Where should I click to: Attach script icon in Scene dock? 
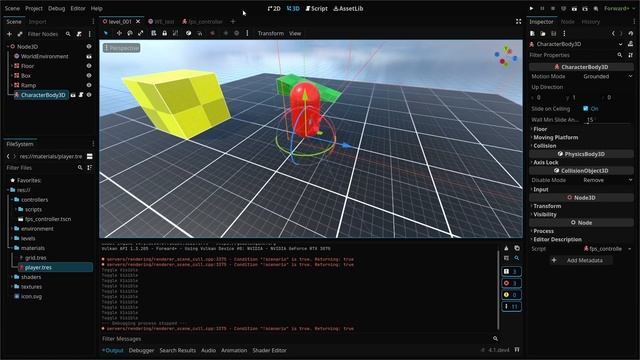pyautogui.click(x=79, y=34)
